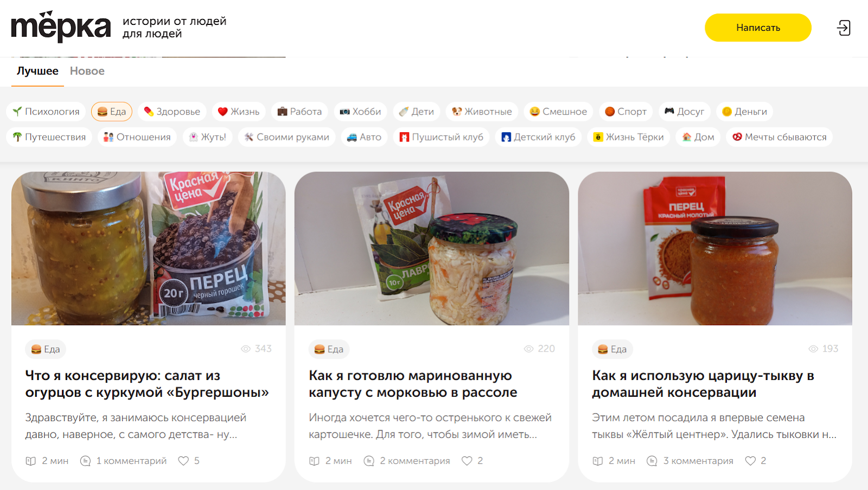Screen dimensions: 868x490
Task: Click the yellow Написать button
Action: click(x=758, y=28)
